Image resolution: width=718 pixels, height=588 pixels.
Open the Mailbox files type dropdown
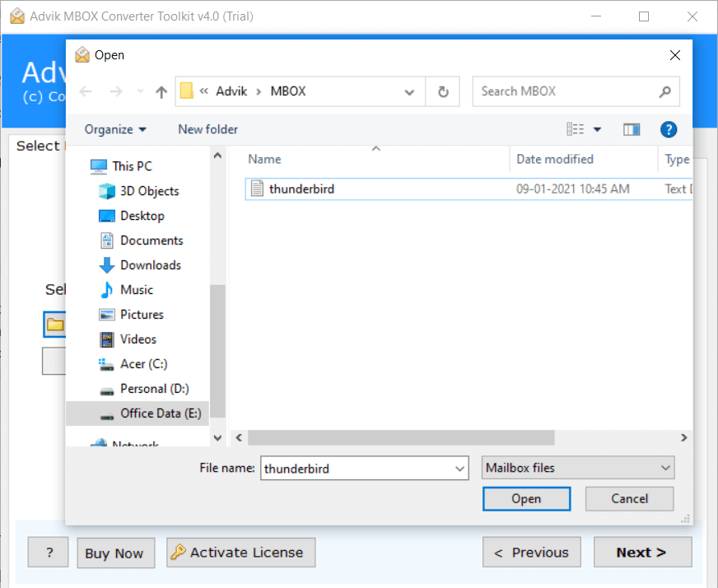point(578,468)
